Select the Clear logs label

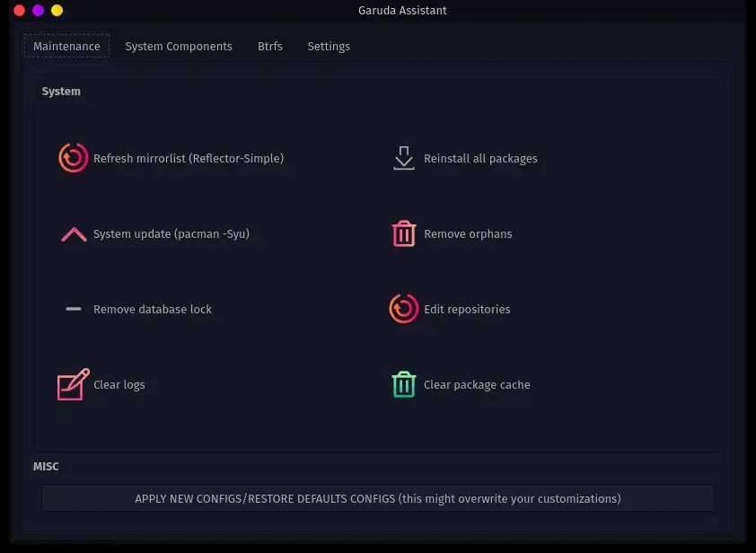[x=119, y=385]
